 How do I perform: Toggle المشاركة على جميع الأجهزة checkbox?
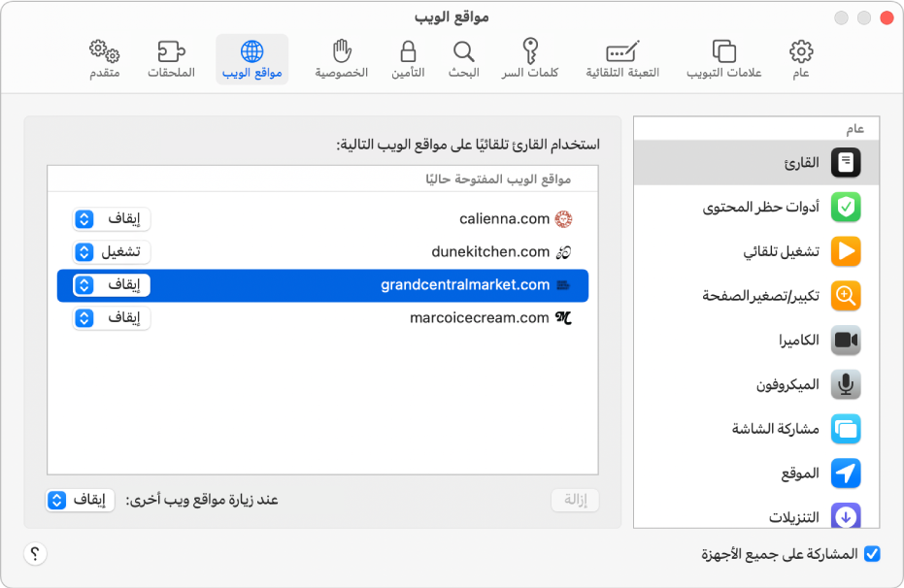[x=872, y=554]
